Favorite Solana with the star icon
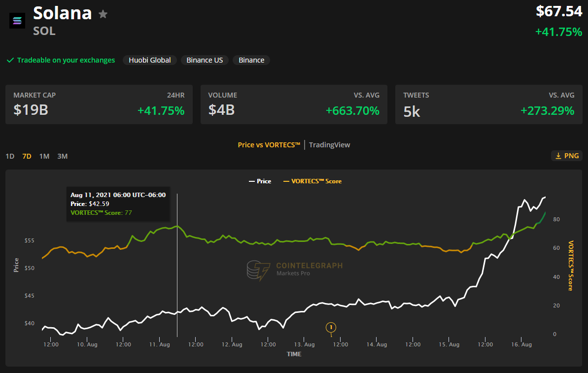This screenshot has width=588, height=373. (103, 14)
